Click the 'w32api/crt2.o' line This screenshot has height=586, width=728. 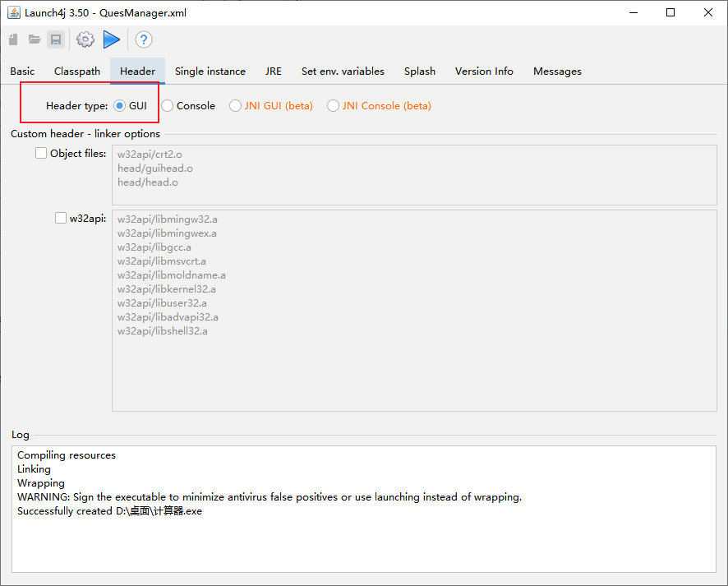(x=150, y=155)
